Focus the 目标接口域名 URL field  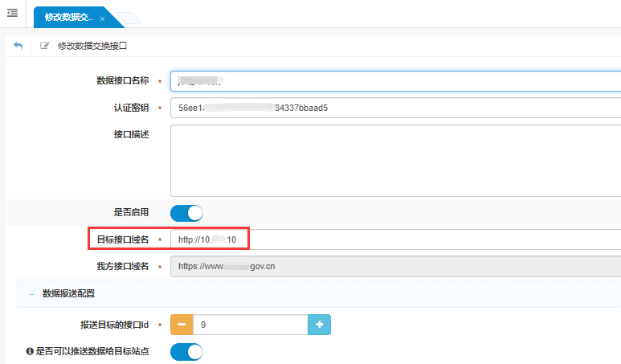[x=395, y=239]
